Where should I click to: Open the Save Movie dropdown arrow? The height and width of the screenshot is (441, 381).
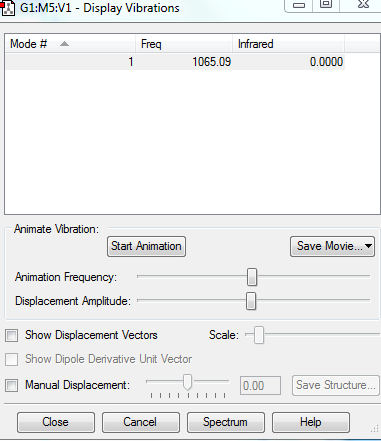[x=368, y=246]
